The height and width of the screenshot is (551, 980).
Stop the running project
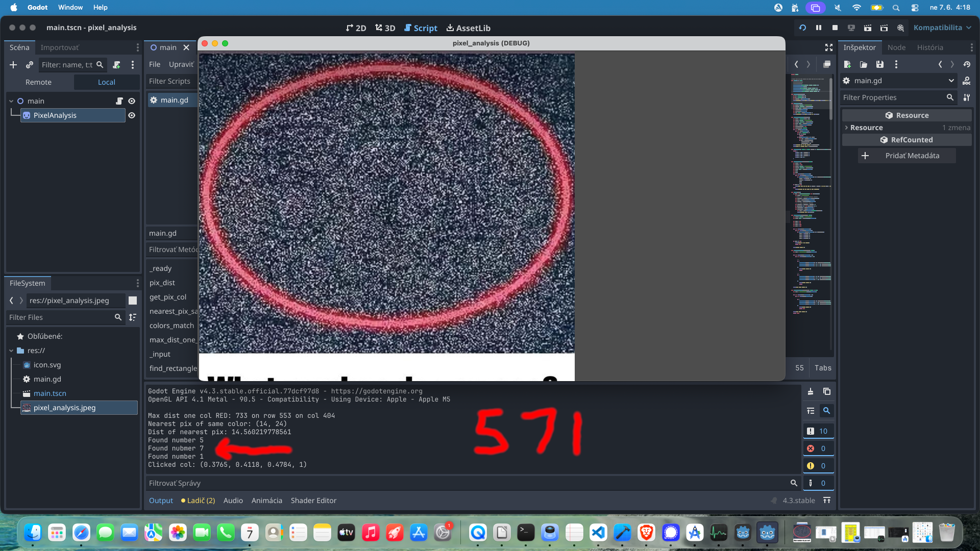point(835,28)
